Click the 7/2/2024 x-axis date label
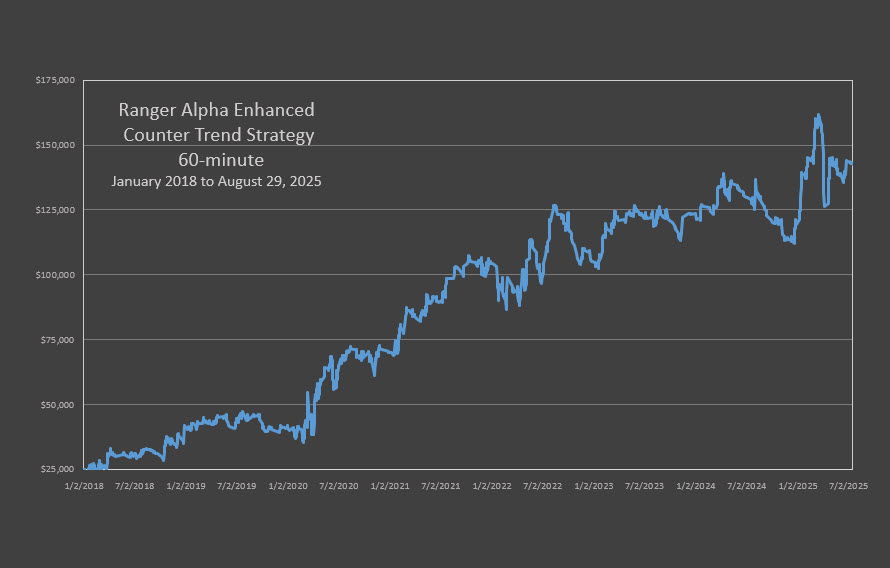Viewport: 890px width, 568px height. coord(746,486)
